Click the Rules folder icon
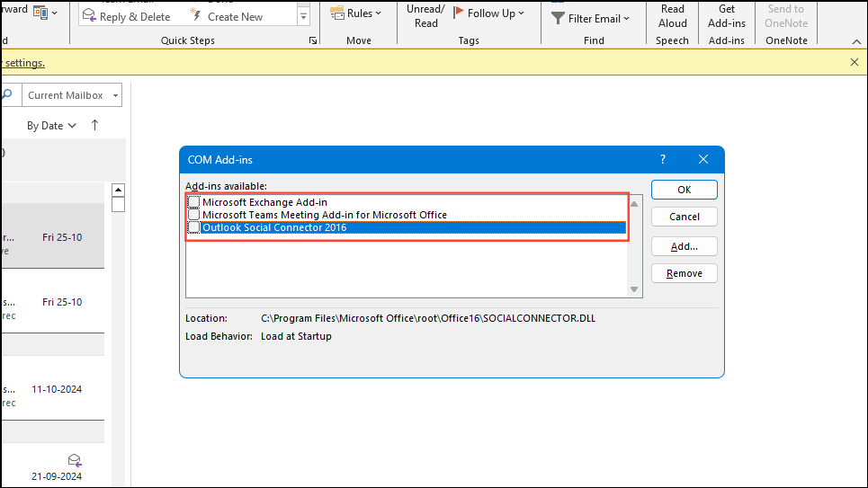The width and height of the screenshot is (868, 488). pos(337,13)
